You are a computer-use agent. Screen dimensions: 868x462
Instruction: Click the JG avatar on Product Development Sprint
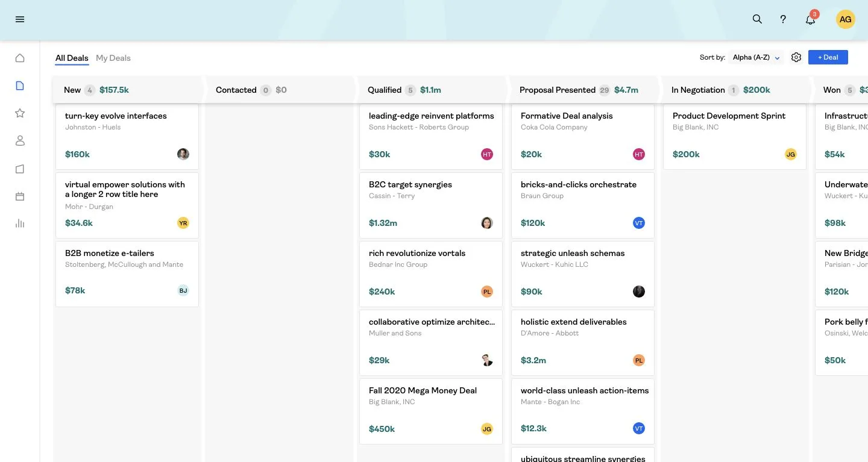tap(790, 154)
